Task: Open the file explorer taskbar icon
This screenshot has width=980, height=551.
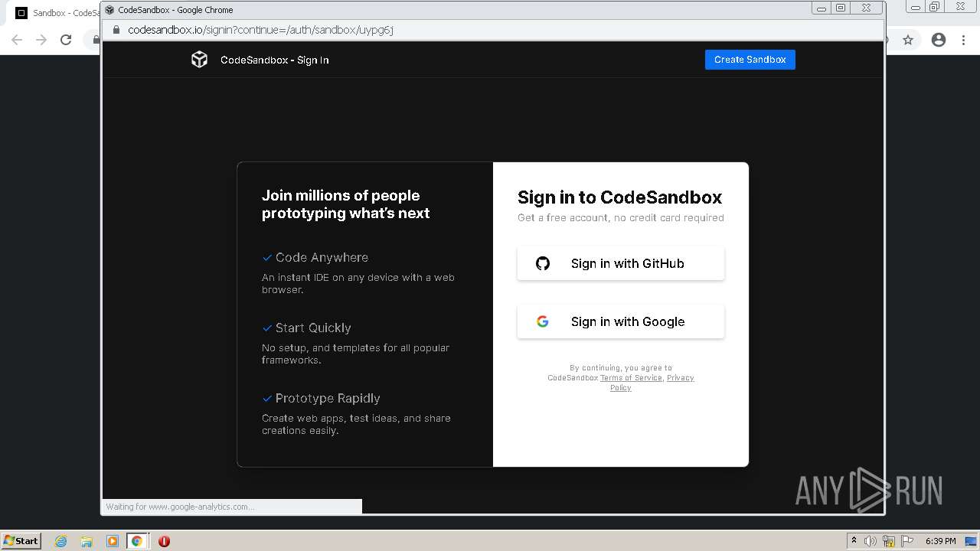Action: coord(87,541)
